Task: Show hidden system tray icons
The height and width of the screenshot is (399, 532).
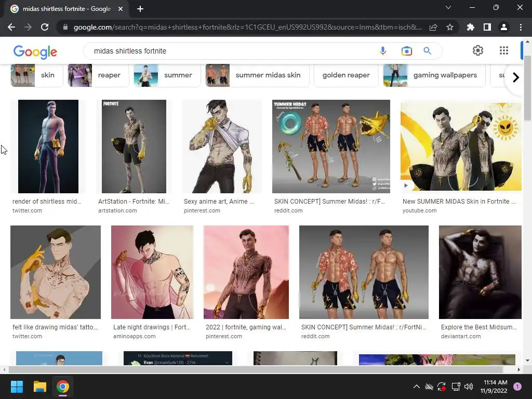Action: 417,387
